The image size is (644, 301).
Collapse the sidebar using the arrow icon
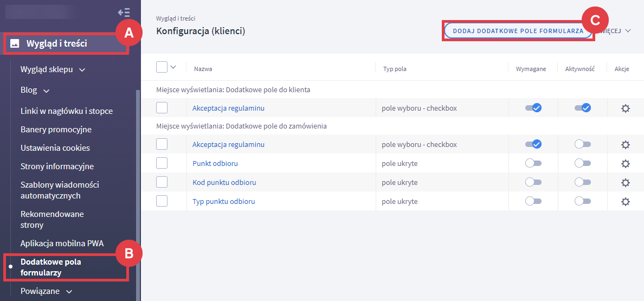[124, 12]
